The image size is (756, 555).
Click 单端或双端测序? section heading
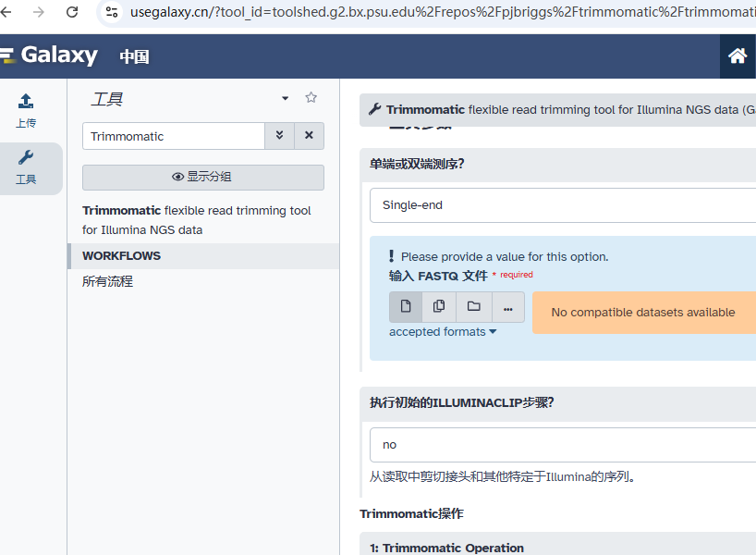pos(417,164)
